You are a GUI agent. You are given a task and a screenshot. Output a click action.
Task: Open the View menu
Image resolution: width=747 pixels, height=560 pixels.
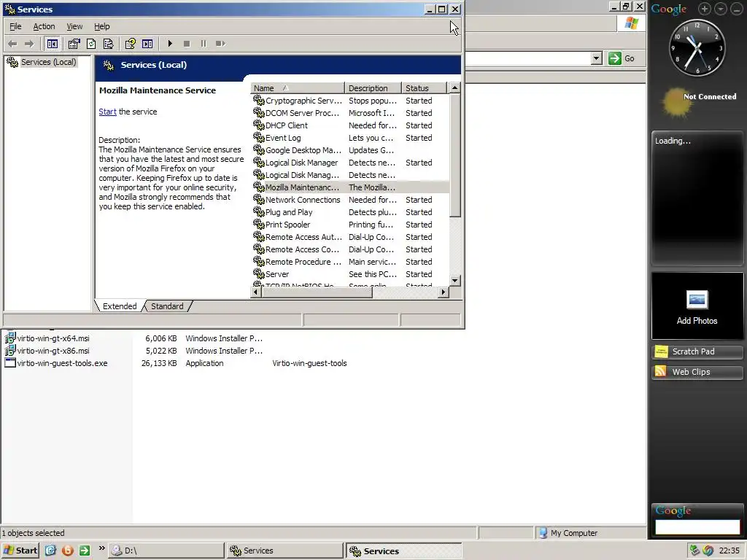point(74,27)
